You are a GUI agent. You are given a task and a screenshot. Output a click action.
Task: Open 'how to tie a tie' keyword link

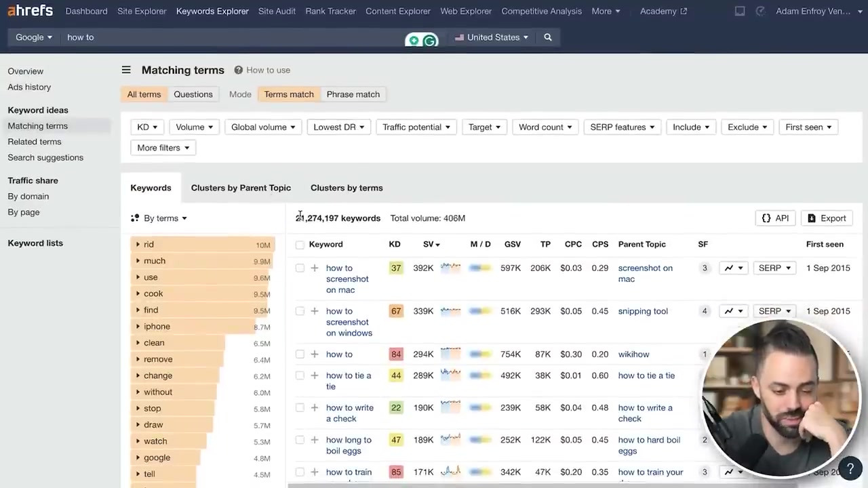349,381
